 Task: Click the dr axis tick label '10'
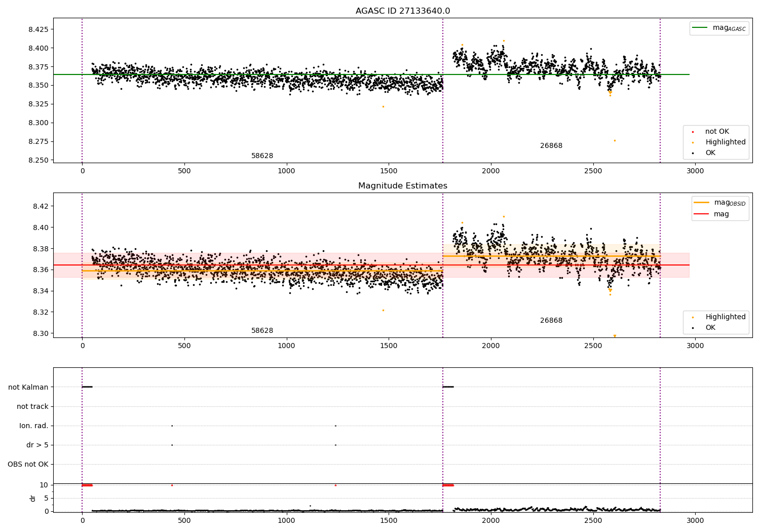pos(45,485)
